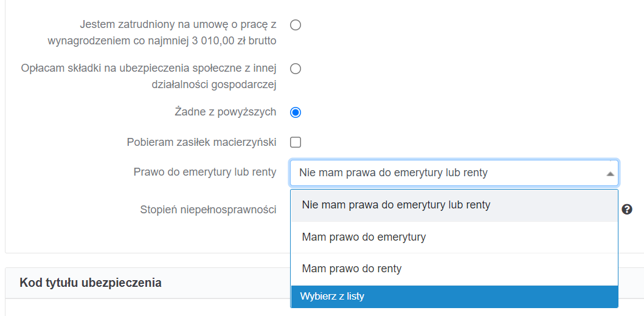Click the help question mark icon
Viewport: 644px width, 316px height.
click(x=627, y=209)
